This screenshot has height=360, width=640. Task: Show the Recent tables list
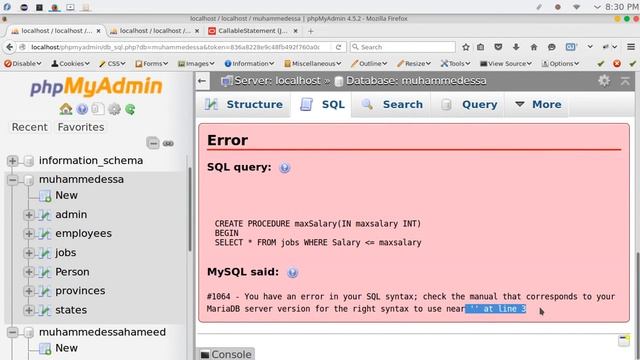[29, 127]
